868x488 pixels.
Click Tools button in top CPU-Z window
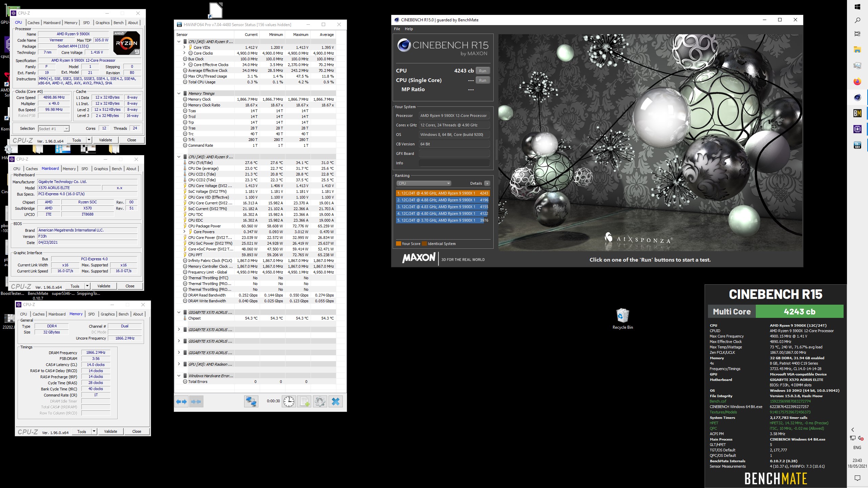pyautogui.click(x=77, y=140)
